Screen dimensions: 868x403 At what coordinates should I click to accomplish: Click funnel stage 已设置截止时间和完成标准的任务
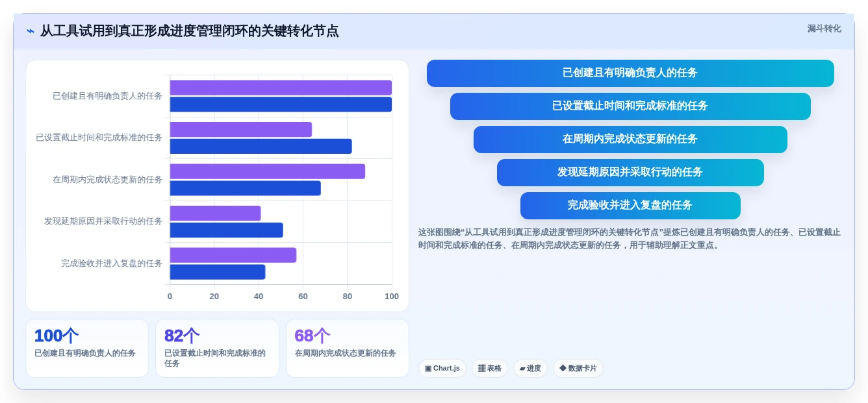click(630, 106)
